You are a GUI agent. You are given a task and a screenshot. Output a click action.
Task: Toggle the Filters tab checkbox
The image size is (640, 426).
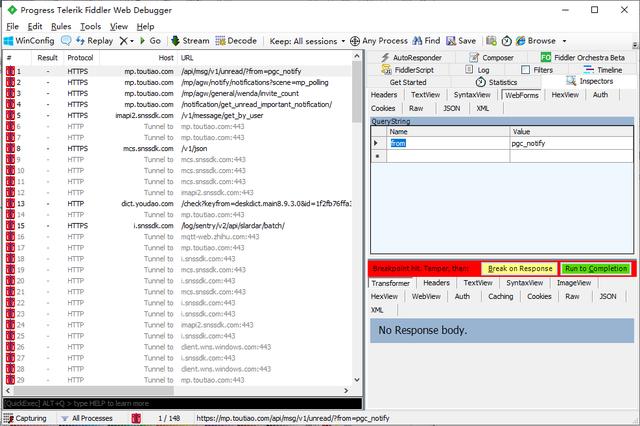point(526,70)
